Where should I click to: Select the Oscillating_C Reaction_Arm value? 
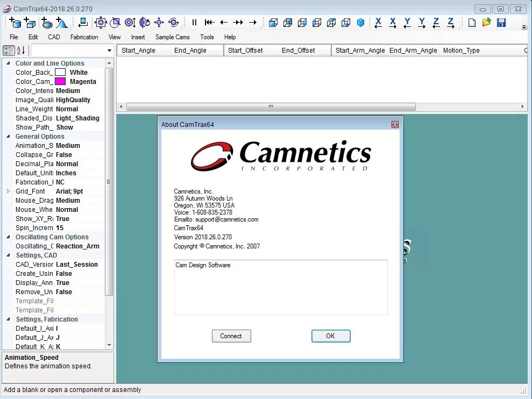(x=77, y=246)
